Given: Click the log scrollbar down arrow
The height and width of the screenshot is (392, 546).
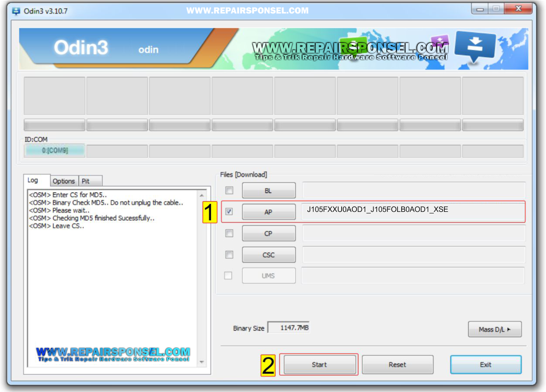Looking at the screenshot, I should (x=202, y=362).
